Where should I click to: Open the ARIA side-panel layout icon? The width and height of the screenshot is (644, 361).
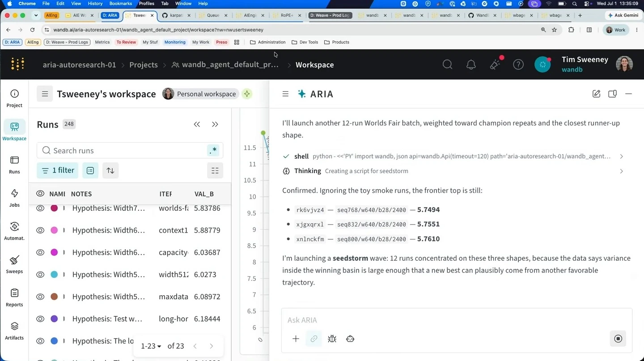click(612, 94)
